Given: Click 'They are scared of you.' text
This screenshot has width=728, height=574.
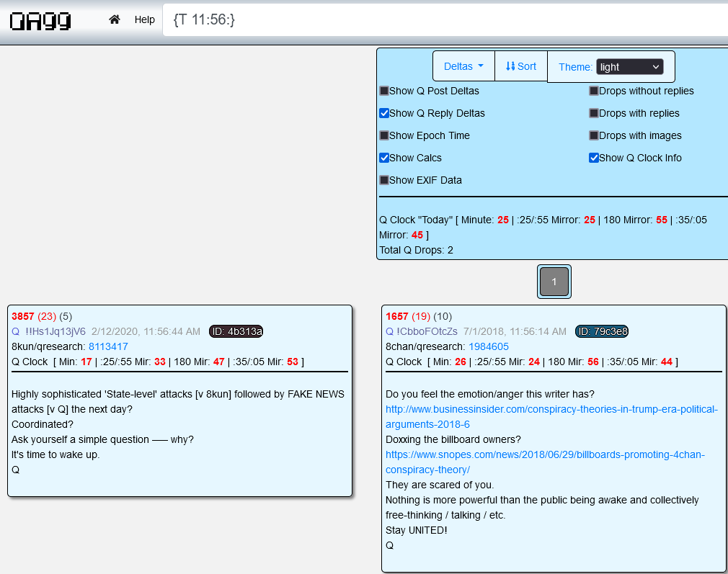Looking at the screenshot, I should click(x=440, y=485).
